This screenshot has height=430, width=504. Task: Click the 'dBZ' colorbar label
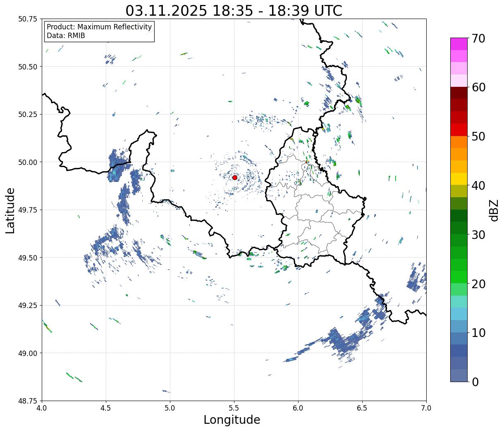tap(494, 210)
